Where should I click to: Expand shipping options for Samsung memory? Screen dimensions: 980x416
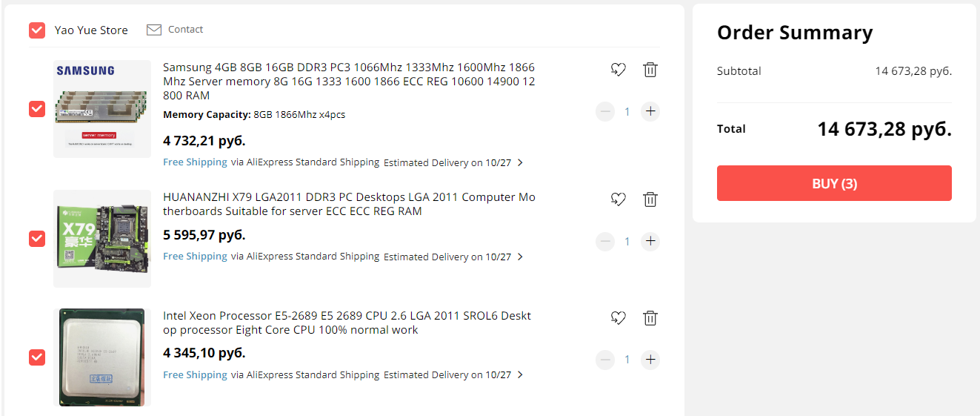tap(520, 162)
